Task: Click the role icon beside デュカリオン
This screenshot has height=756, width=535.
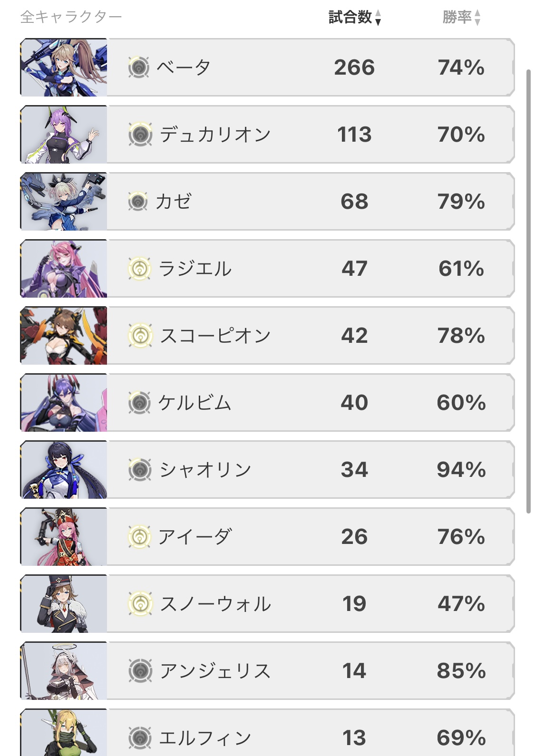Action: pyautogui.click(x=140, y=135)
